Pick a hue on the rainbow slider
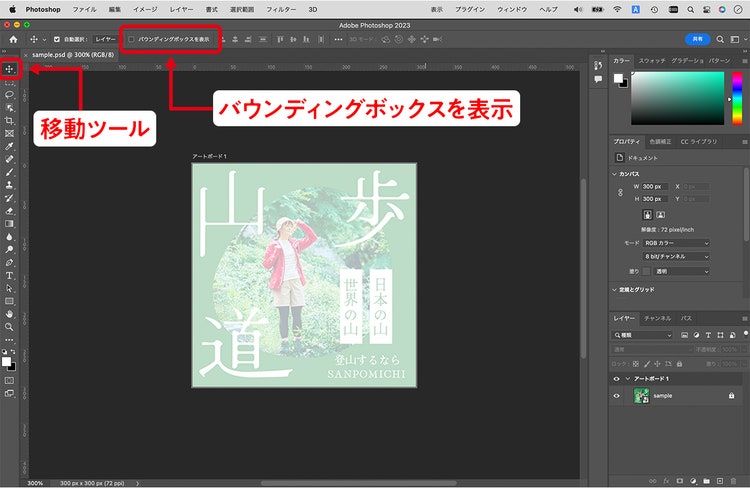Image resolution: width=750 pixels, height=488 pixels. pos(737,98)
